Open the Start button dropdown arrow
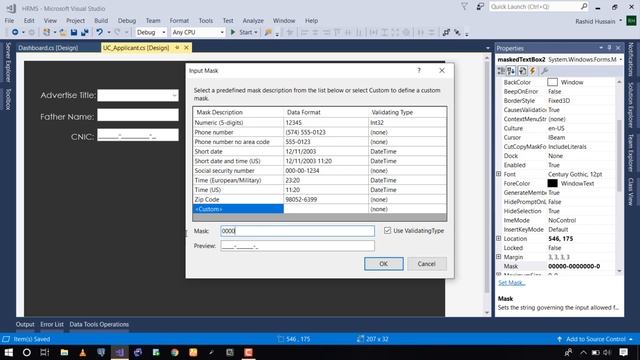This screenshot has width=640, height=360. click(x=256, y=32)
